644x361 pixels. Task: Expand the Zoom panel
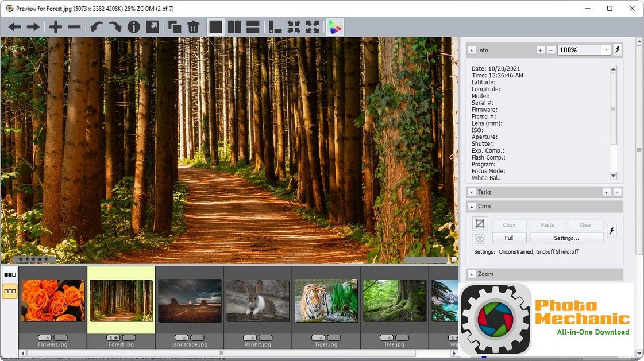click(472, 274)
